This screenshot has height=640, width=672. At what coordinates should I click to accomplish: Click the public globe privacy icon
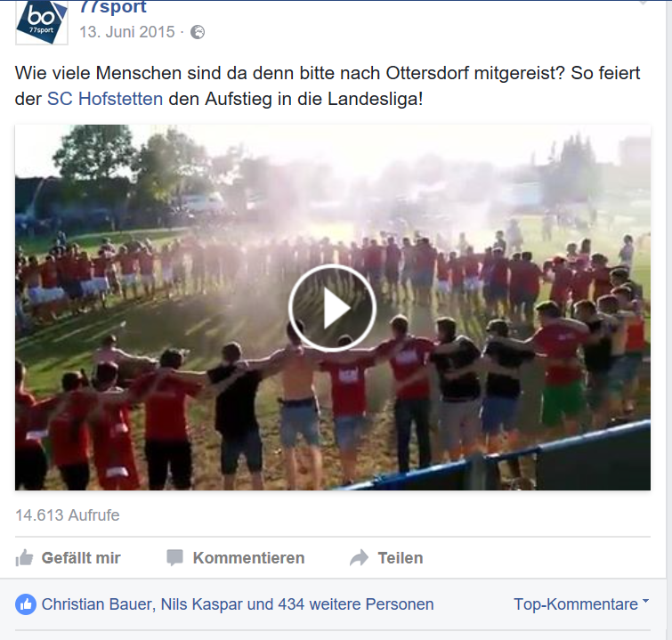[x=198, y=32]
